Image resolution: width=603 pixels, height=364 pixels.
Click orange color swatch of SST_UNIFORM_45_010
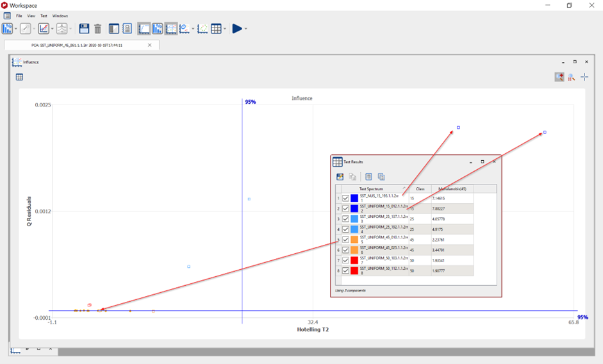coord(354,240)
